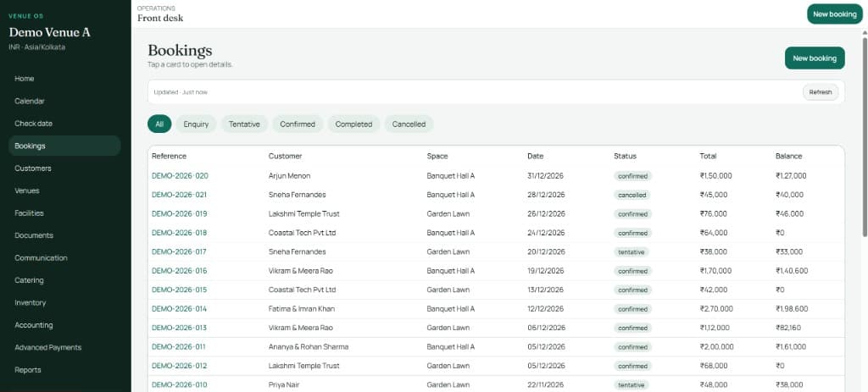Click customer Fatima & Imran Khan
This screenshot has height=392, width=868.
302,308
